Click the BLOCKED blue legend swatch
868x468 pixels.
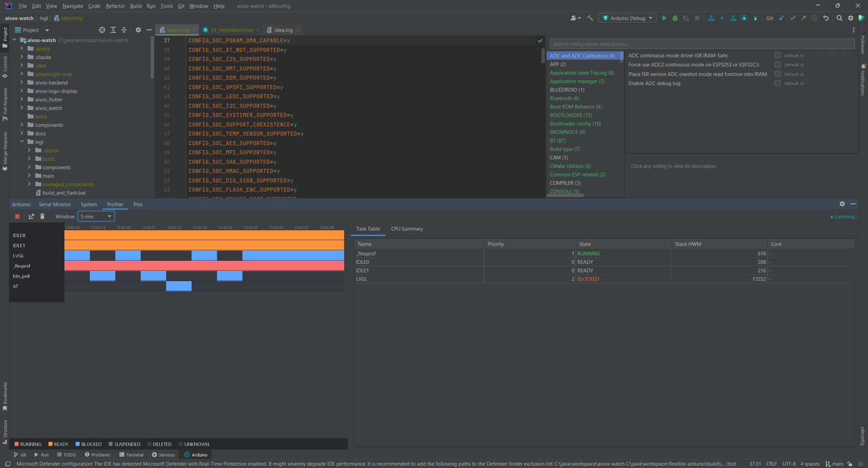(x=78, y=444)
